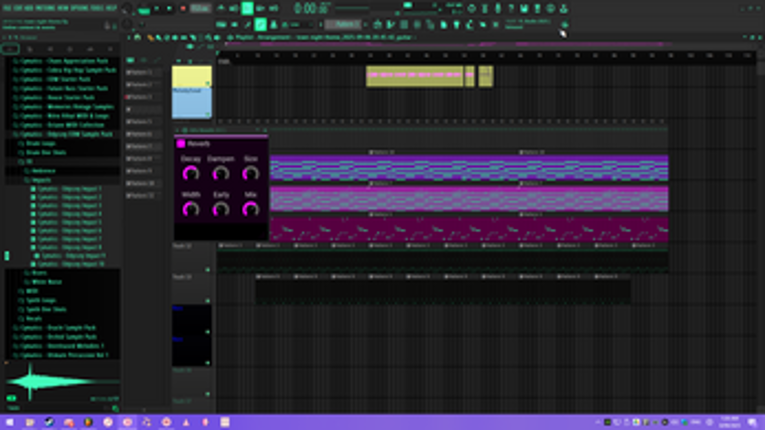Viewport: 765px width, 430px height.
Task: Open the HELP menu
Action: pos(112,8)
